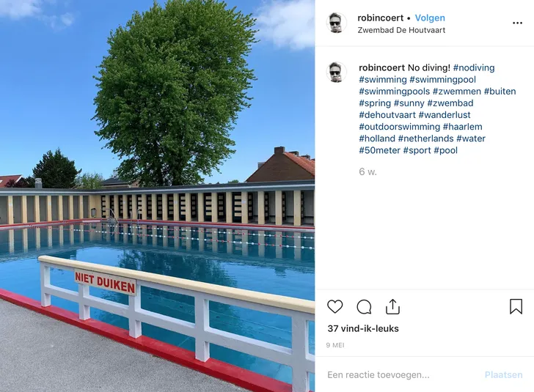
Task: Click the robincoert profile avatar in the header
Action: pos(337,23)
